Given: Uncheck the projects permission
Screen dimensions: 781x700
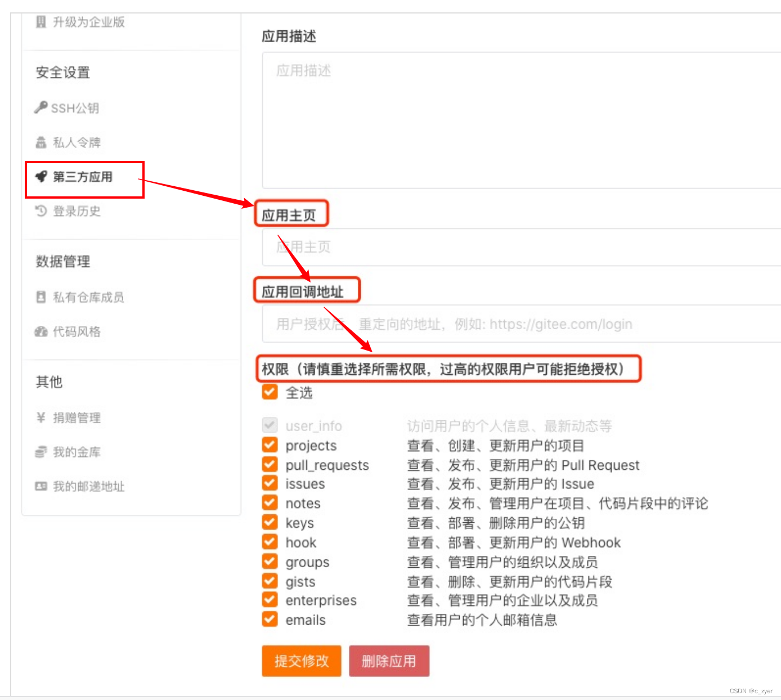Looking at the screenshot, I should pyautogui.click(x=270, y=445).
